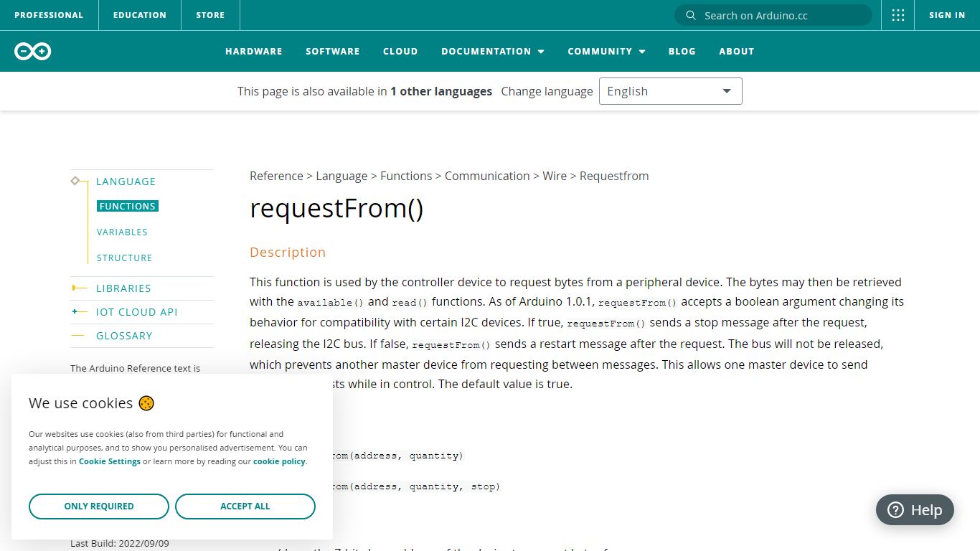Open the About page

[737, 51]
